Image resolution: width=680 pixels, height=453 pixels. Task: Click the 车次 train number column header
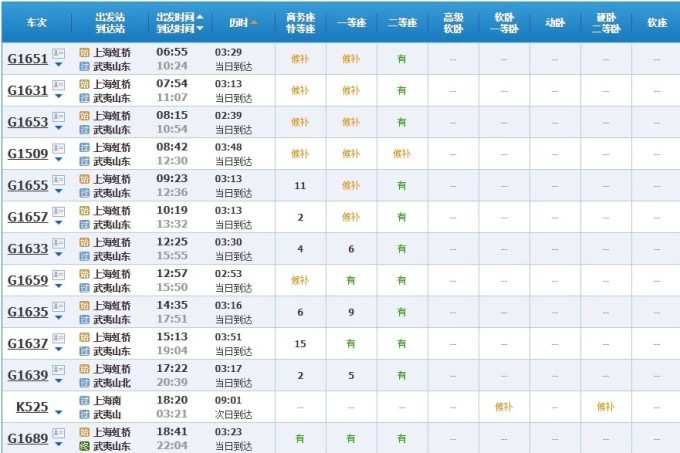coord(36,23)
